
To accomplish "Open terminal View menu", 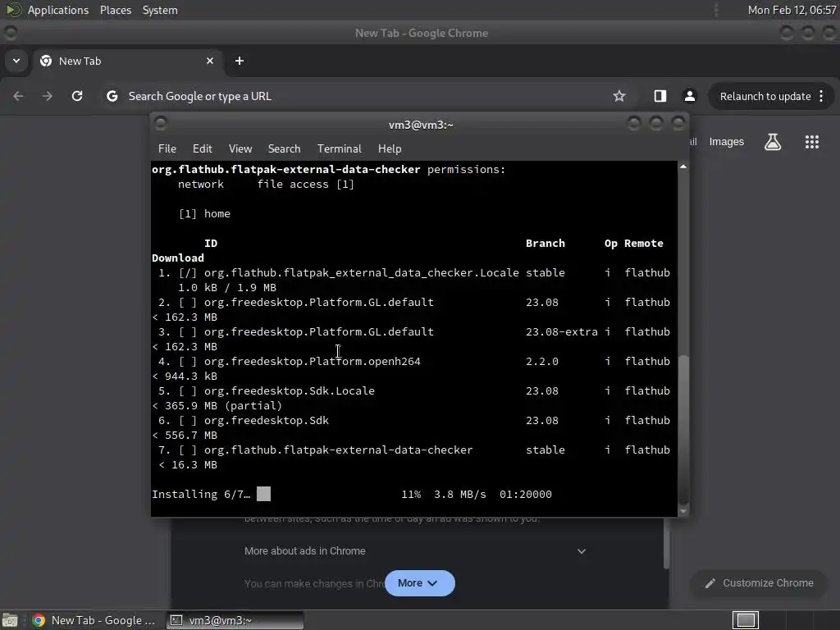I will pyautogui.click(x=240, y=148).
